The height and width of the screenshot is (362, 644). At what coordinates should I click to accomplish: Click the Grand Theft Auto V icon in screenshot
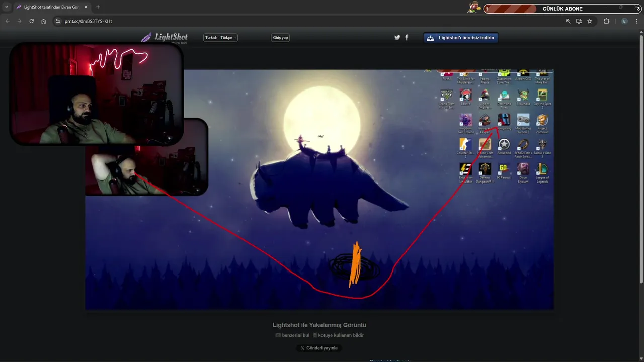[447, 99]
